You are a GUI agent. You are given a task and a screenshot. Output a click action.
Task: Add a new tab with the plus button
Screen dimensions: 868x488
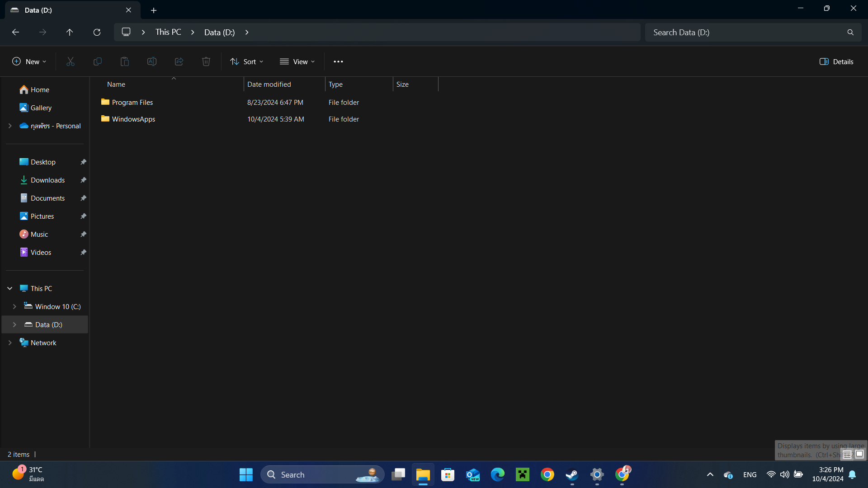(x=154, y=10)
